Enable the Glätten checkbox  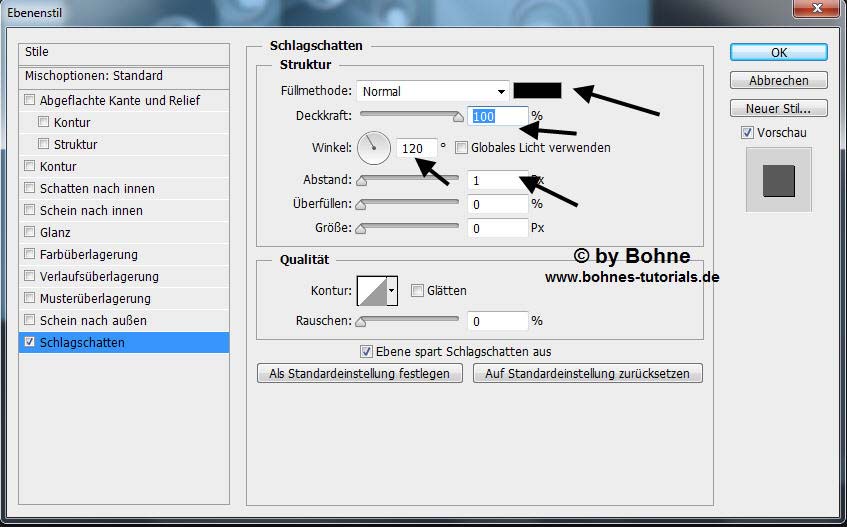tap(418, 291)
